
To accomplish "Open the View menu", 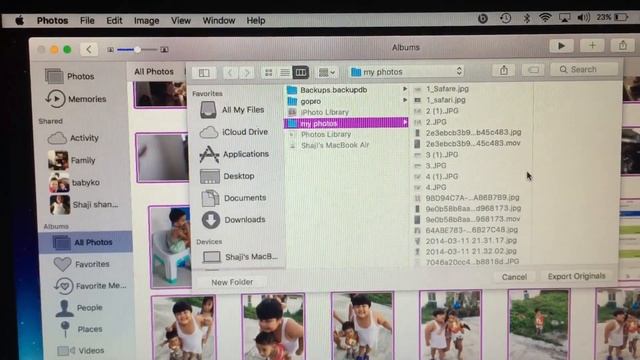I will pos(180,20).
